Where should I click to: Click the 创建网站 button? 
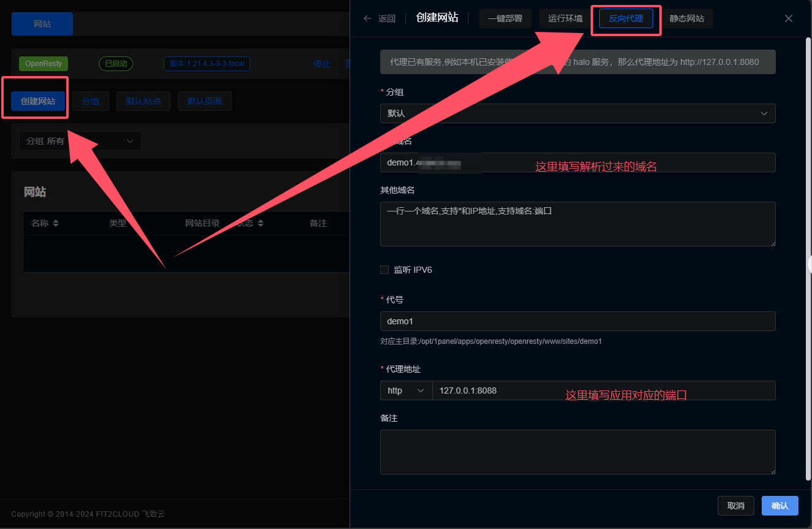pyautogui.click(x=38, y=101)
